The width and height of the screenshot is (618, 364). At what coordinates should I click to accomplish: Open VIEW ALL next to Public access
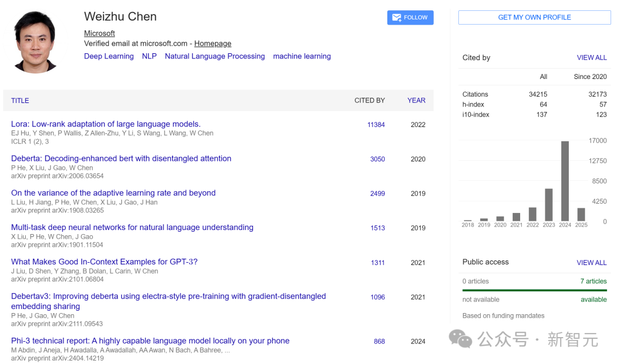pyautogui.click(x=592, y=263)
